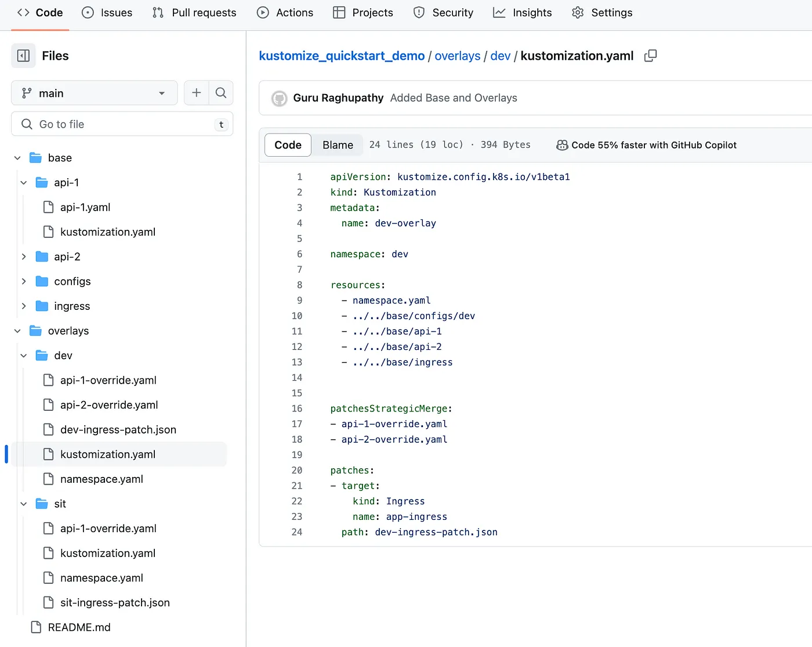This screenshot has width=812, height=647.
Task: Collapse the overlays folder
Action: click(x=17, y=331)
